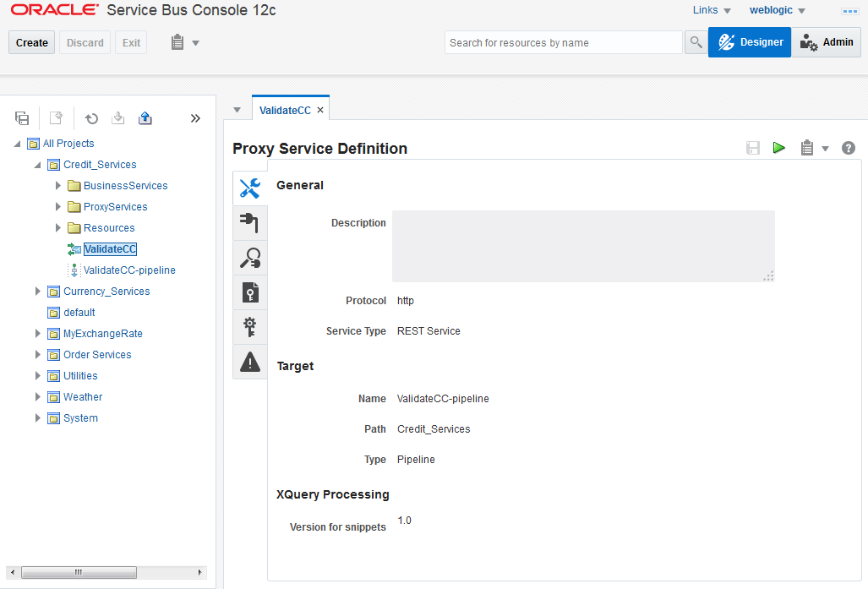The width and height of the screenshot is (868, 589).
Task: Open the General configuration wrench tab
Action: click(x=249, y=188)
